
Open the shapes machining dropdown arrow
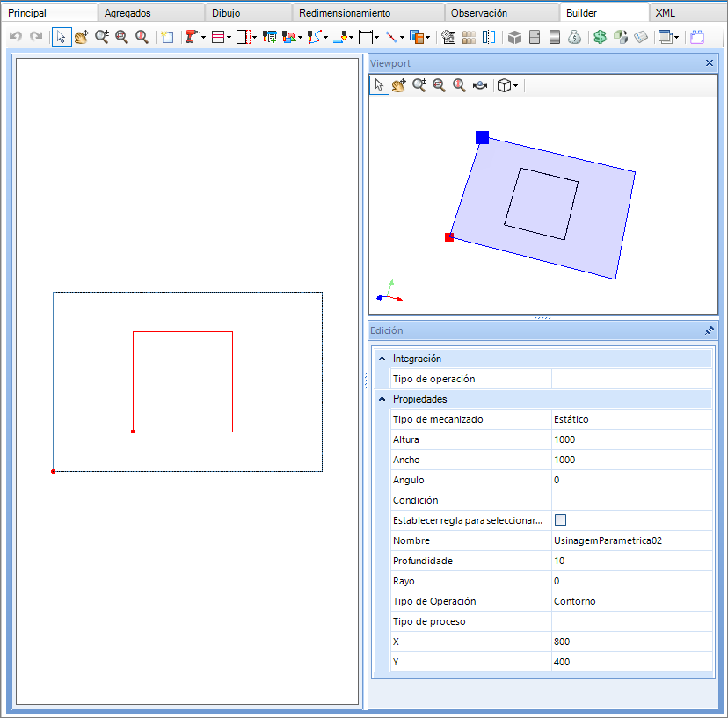coord(301,37)
